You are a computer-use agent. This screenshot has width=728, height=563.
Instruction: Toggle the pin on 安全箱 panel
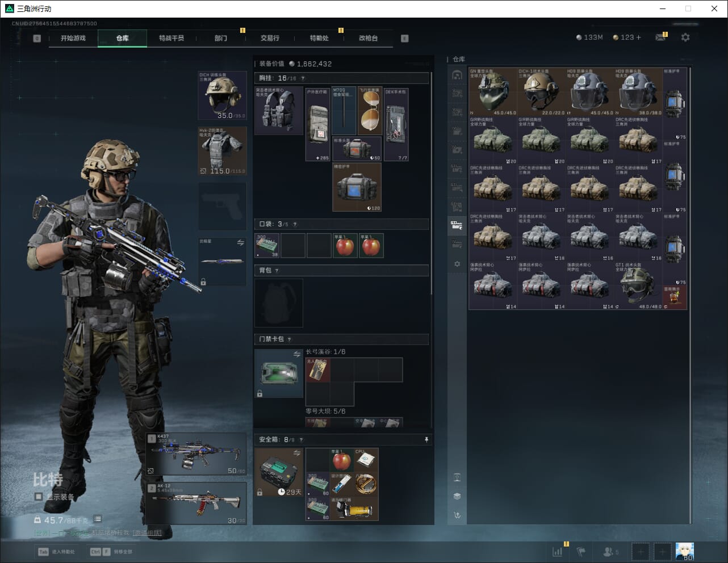pyautogui.click(x=426, y=440)
